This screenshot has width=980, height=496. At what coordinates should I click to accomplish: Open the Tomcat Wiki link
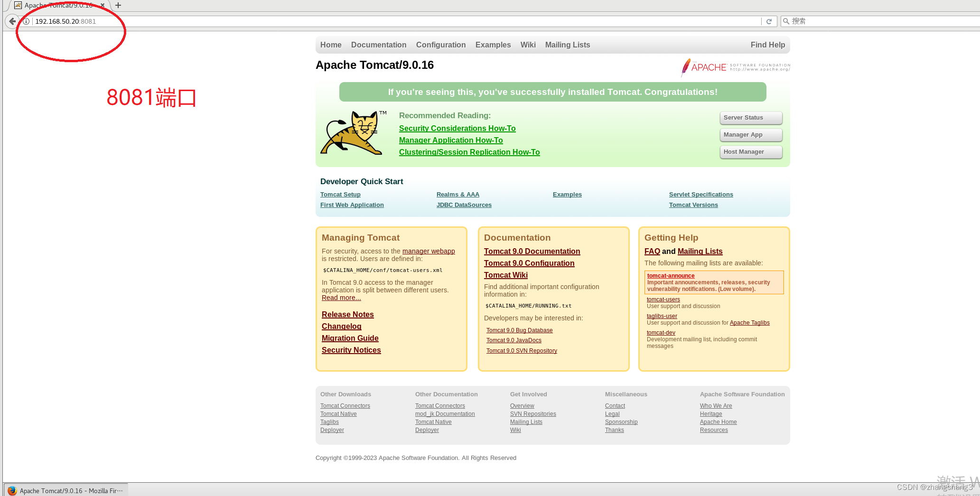[506, 275]
